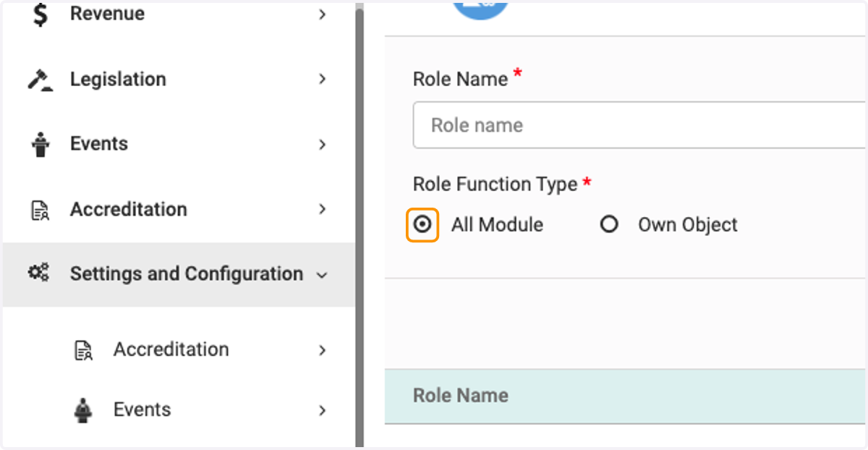Viewport: 868px width, 450px height.
Task: Click the Events speaker podium icon
Action: coord(41,144)
